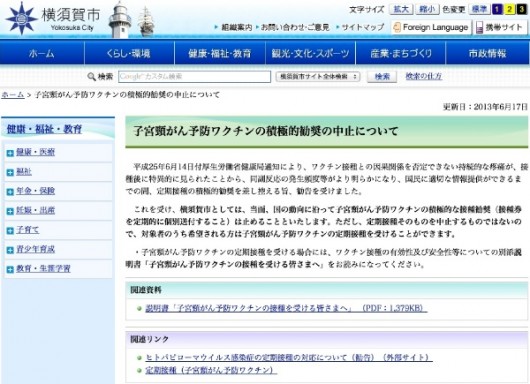Open the 観光・文化・スポーツ navigation tab
This screenshot has height=384, width=530.
click(310, 53)
